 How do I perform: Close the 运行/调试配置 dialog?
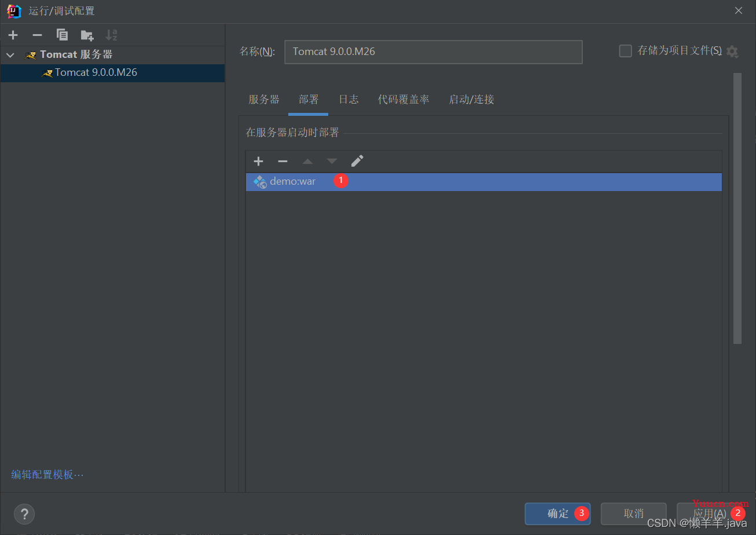coord(738,10)
